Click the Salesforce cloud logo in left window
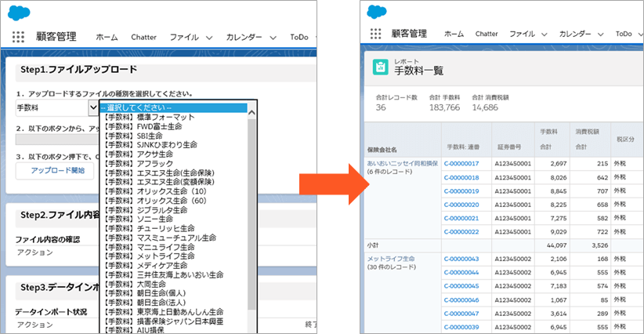Image resolution: width=644 pixels, height=334 pixels. (19, 13)
